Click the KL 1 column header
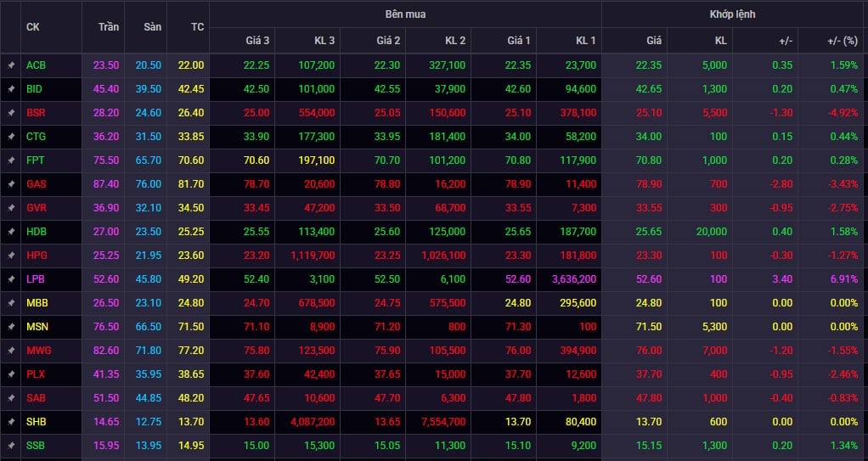Screen dimensions: 868x461 click(586, 41)
